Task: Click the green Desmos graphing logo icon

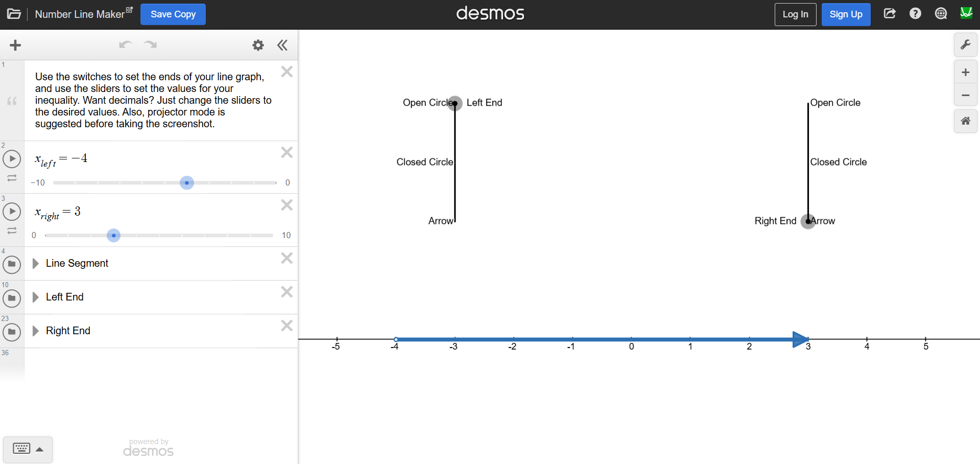Action: 966,13
